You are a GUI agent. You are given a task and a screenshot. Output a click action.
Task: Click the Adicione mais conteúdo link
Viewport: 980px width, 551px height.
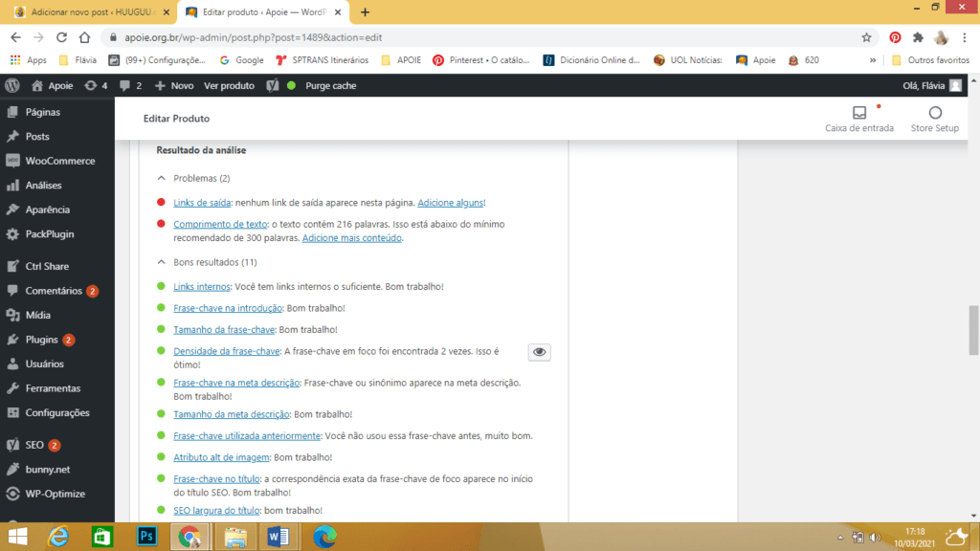point(352,237)
